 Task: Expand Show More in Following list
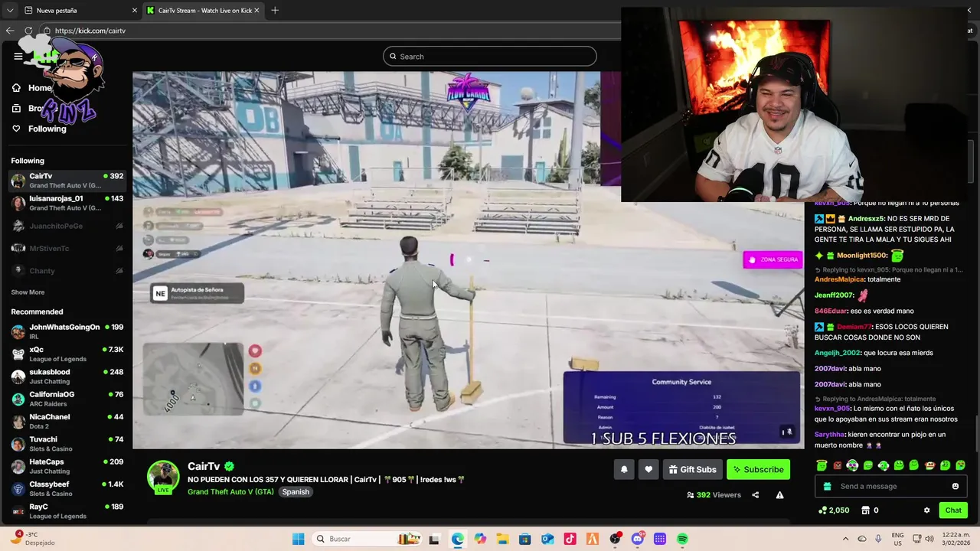pos(28,292)
